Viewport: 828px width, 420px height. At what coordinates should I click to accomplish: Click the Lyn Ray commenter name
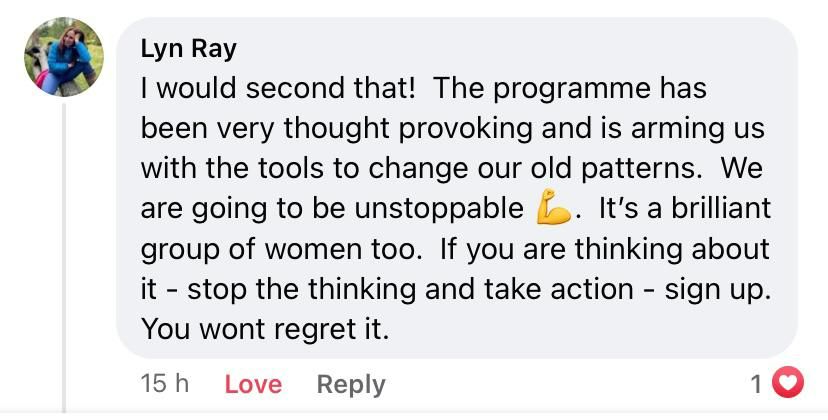click(x=189, y=50)
